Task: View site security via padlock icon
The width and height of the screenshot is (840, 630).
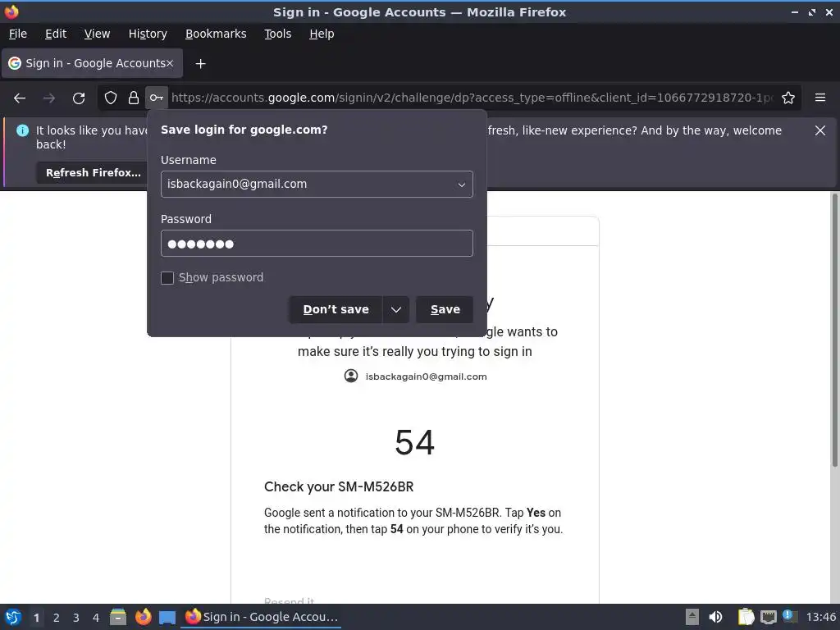Action: [x=134, y=98]
